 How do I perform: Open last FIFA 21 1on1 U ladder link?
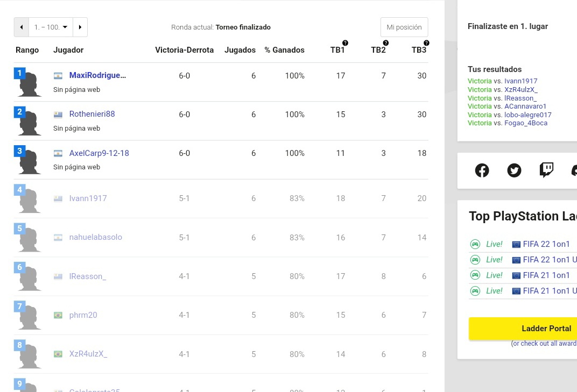(550, 291)
